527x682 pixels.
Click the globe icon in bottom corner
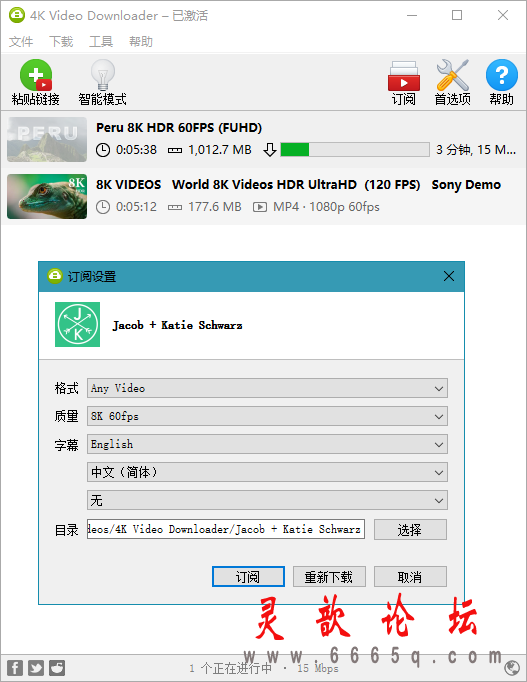(512, 668)
